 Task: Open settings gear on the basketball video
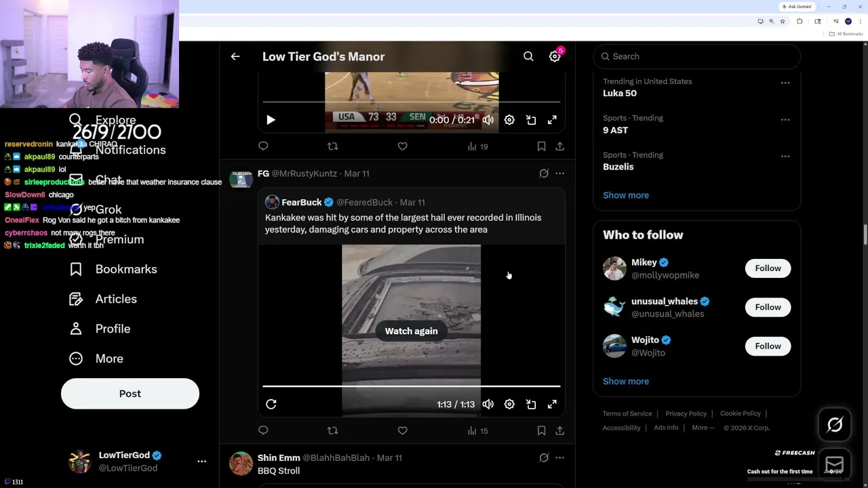tap(509, 120)
